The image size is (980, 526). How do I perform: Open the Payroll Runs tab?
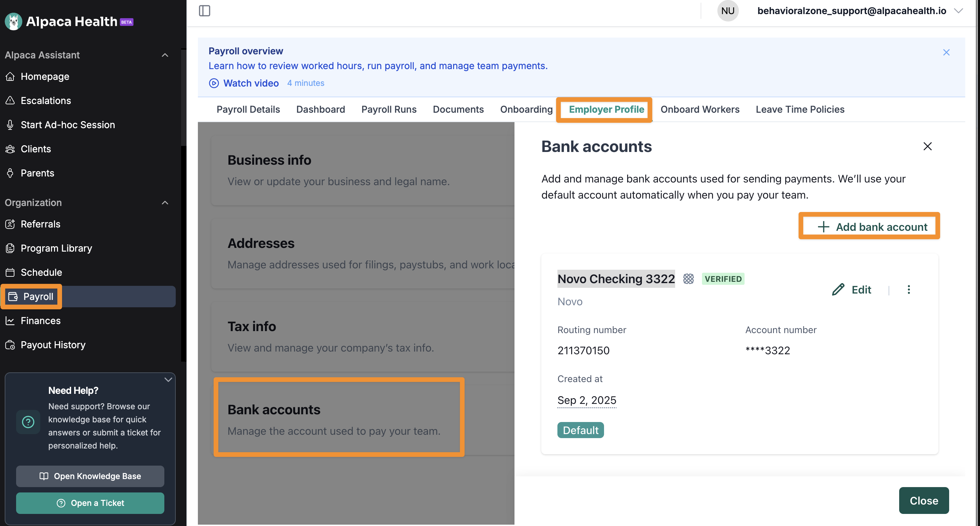389,109
